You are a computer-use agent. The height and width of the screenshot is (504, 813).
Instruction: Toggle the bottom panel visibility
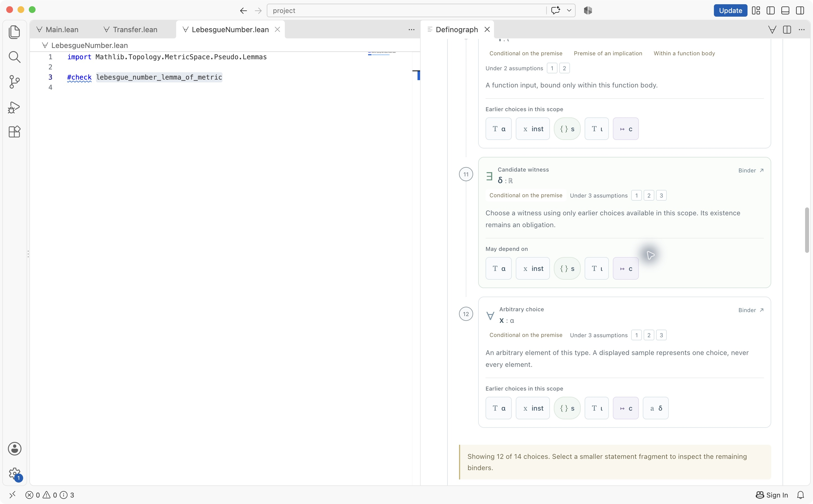[x=785, y=10]
